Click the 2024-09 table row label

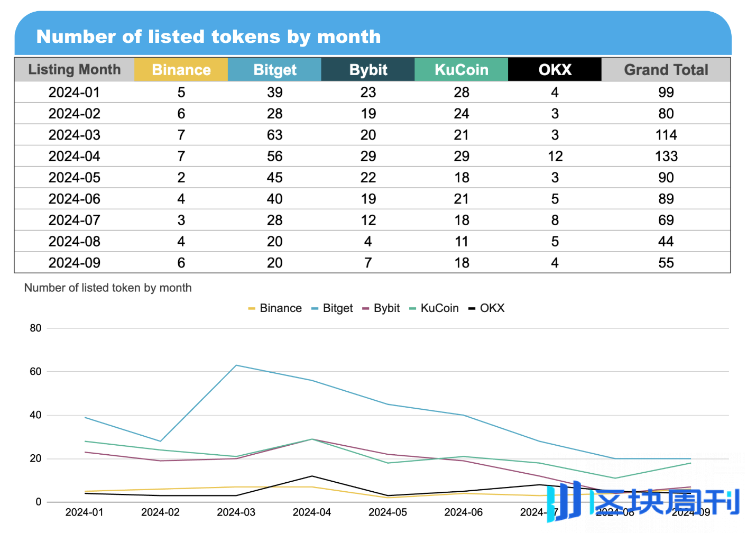point(74,263)
